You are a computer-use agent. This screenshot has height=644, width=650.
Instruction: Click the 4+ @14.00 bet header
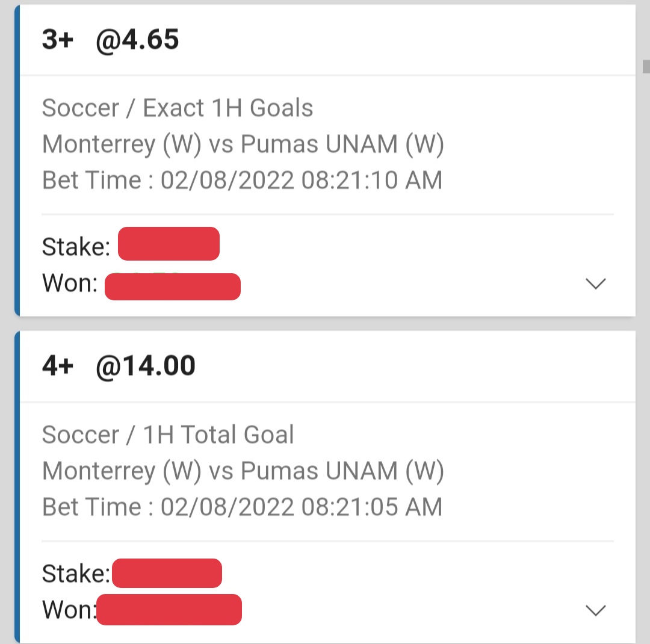tap(119, 366)
